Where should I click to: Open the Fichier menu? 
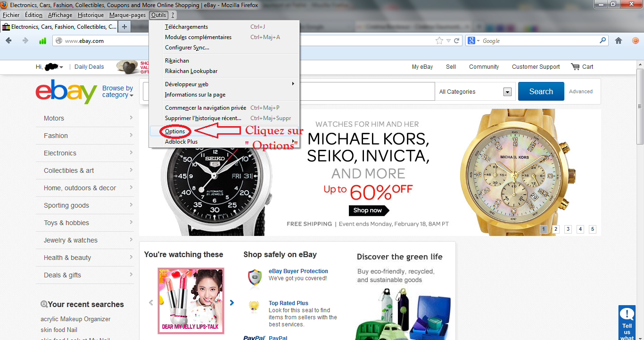pos(11,15)
